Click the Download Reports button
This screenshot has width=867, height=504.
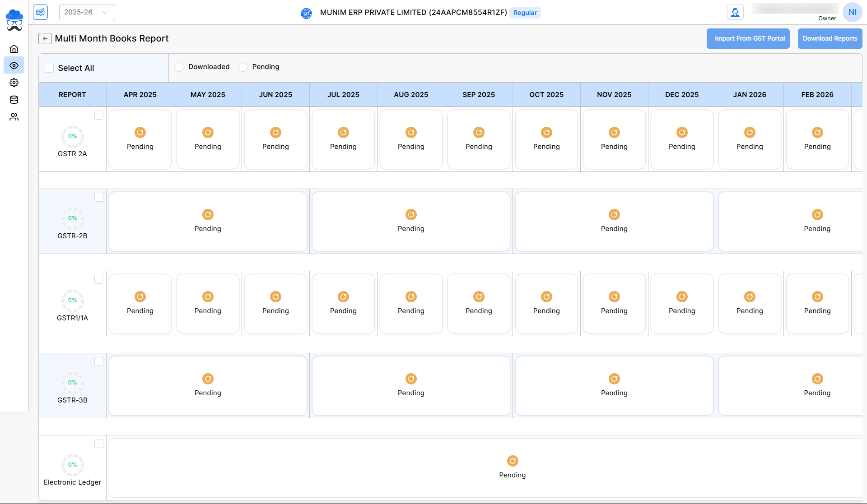click(830, 38)
